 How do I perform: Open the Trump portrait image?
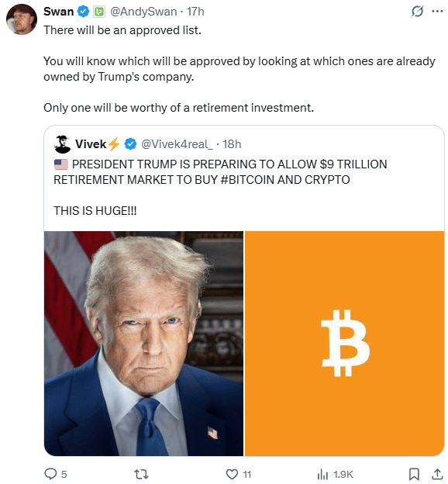[x=144, y=344]
